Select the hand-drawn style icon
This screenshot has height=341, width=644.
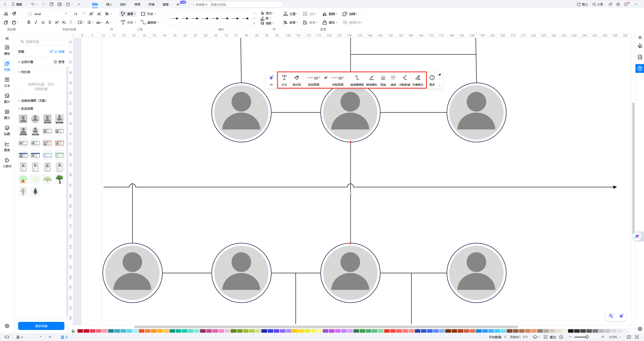[418, 78]
